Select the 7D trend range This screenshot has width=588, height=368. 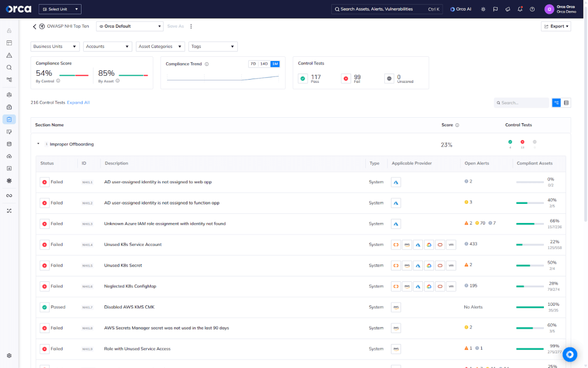pyautogui.click(x=253, y=64)
